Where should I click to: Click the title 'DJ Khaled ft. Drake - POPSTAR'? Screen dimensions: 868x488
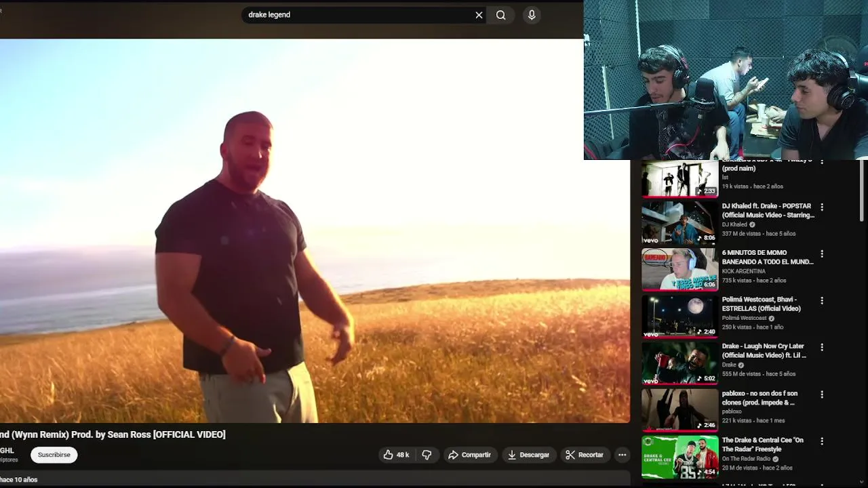pyautogui.click(x=768, y=210)
